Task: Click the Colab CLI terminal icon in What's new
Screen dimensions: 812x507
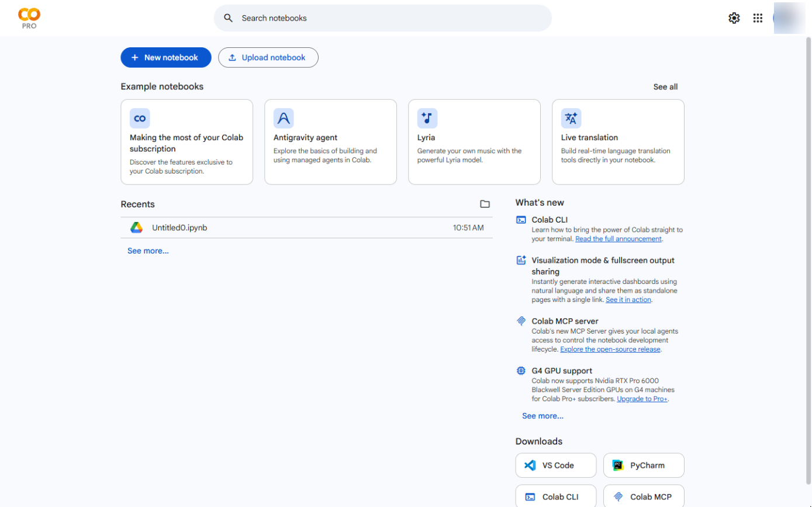Action: pos(521,220)
